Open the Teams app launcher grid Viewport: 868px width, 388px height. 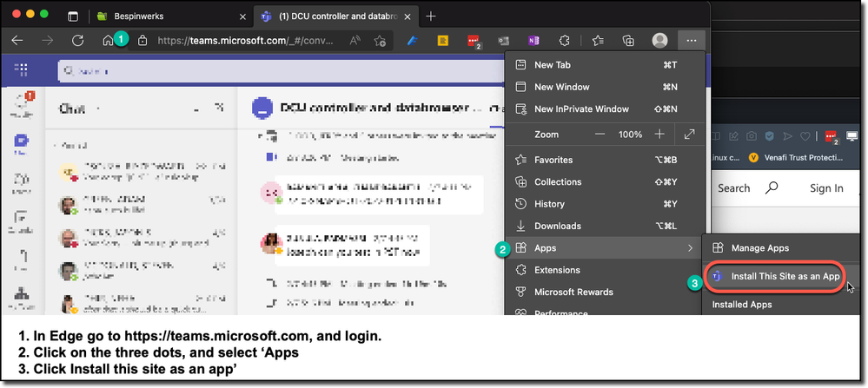(x=22, y=69)
